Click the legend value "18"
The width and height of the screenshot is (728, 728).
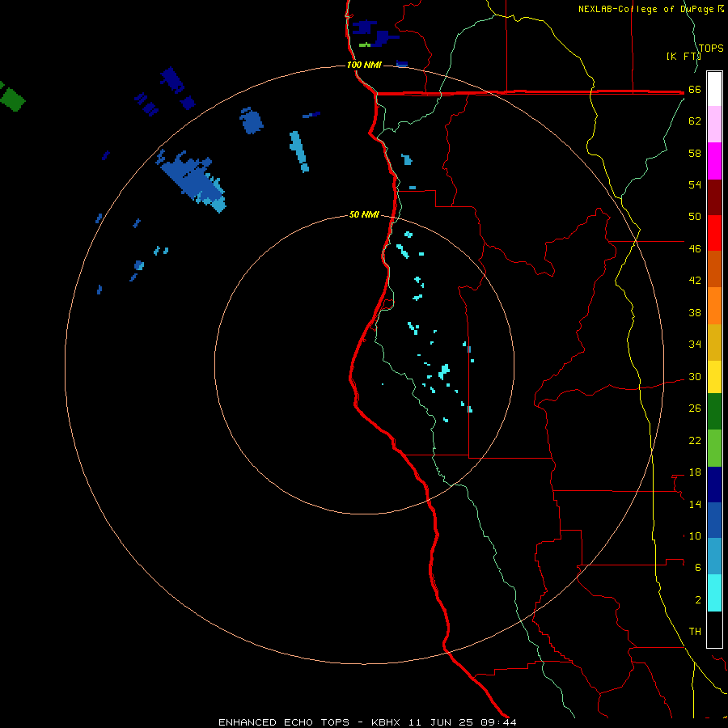[x=695, y=472]
